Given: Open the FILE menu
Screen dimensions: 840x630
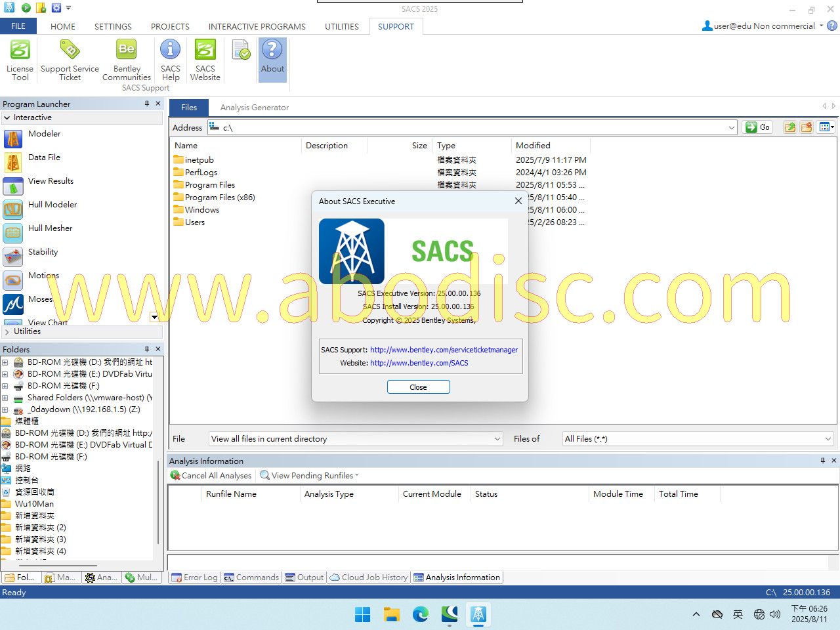Looking at the screenshot, I should [18, 26].
